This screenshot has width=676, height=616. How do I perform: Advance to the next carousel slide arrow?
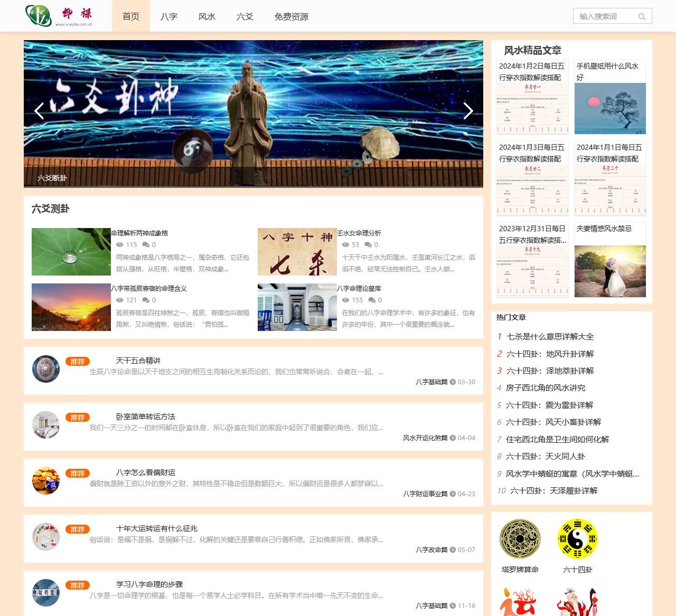(x=468, y=111)
